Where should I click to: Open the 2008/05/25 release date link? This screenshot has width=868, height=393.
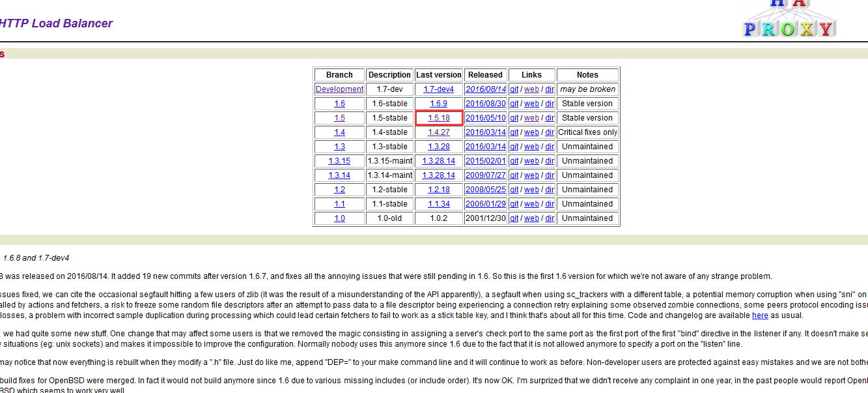[486, 190]
